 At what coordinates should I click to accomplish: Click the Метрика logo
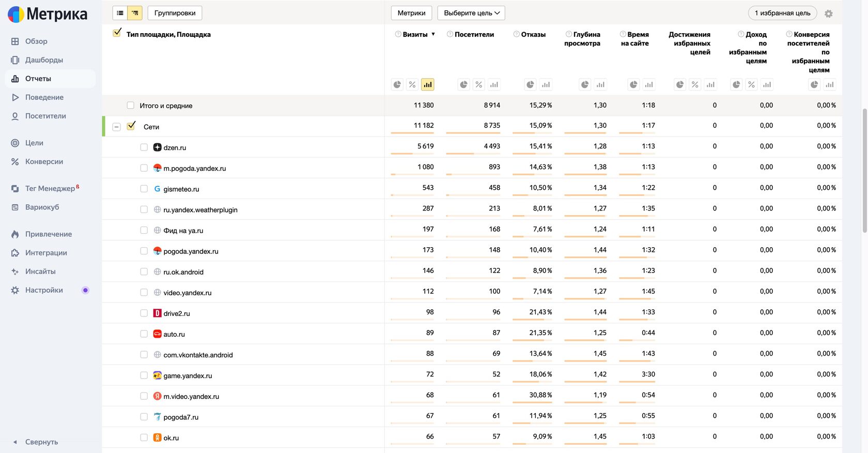48,14
